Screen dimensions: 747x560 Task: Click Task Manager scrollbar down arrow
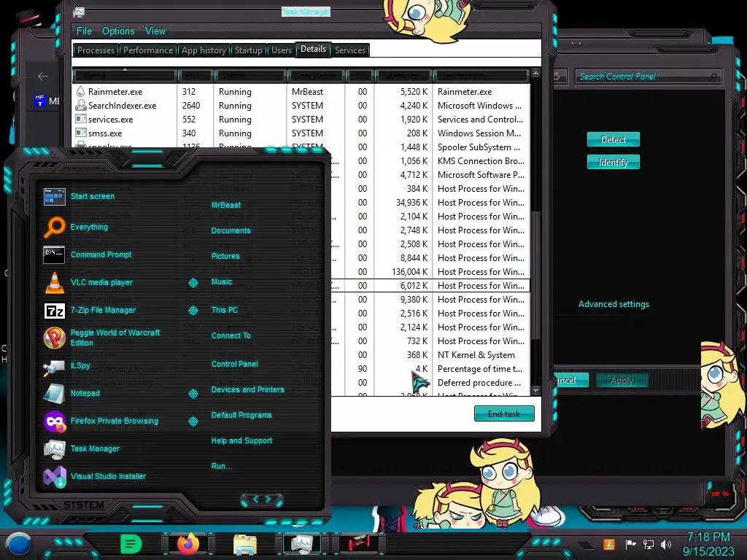pyautogui.click(x=535, y=391)
